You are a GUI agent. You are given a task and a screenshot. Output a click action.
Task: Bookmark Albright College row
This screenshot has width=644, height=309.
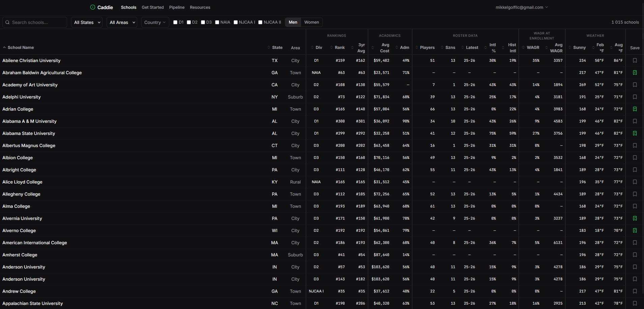pos(635,170)
